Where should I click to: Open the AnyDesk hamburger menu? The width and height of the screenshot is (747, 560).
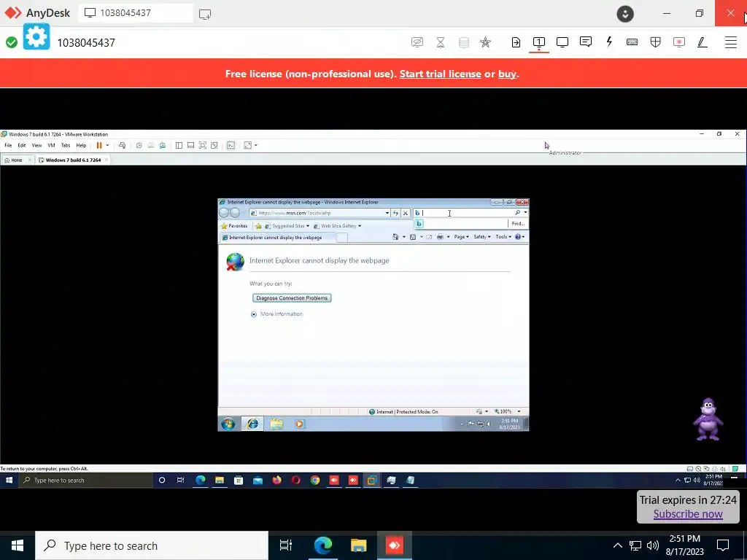click(731, 42)
